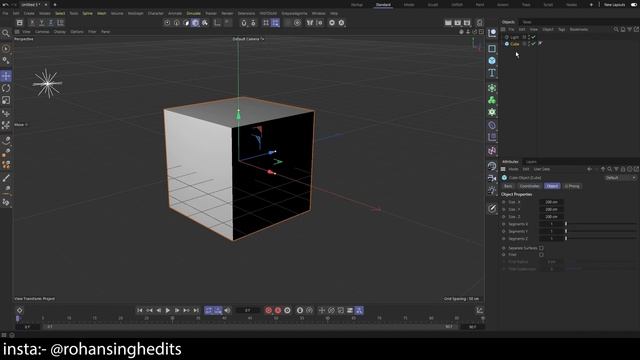Click the current frame field in timeline
Image resolution: width=640 pixels, height=360 pixels.
[248, 311]
